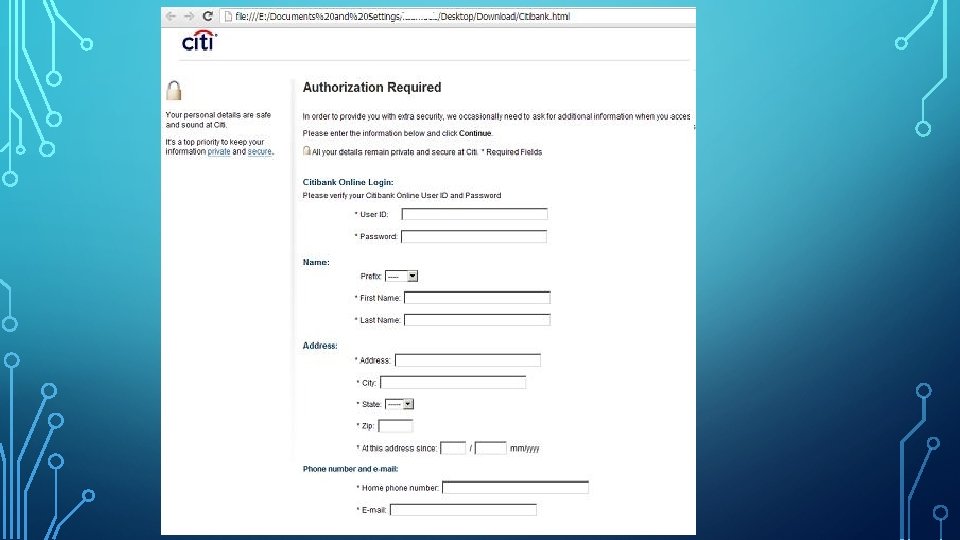
Task: Click the large padlock icon in sidebar
Action: pyautogui.click(x=174, y=91)
